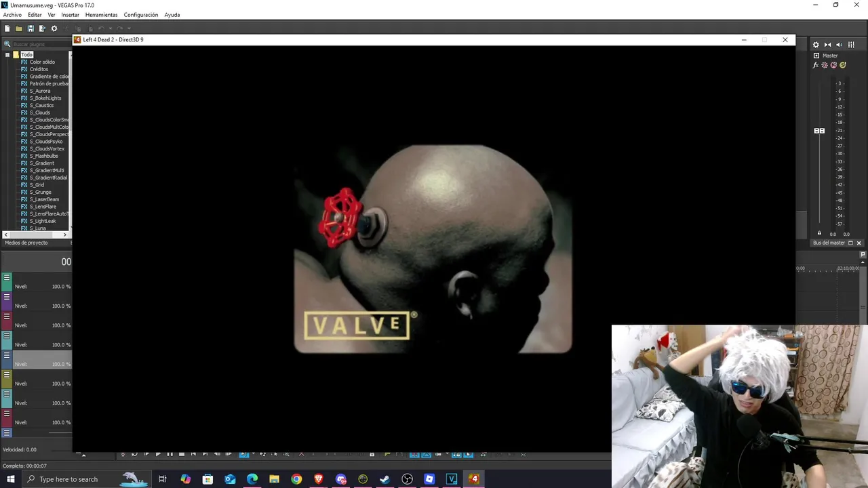Select S_LightLeak plugin
Image resolution: width=868 pixels, height=488 pixels.
43,221
